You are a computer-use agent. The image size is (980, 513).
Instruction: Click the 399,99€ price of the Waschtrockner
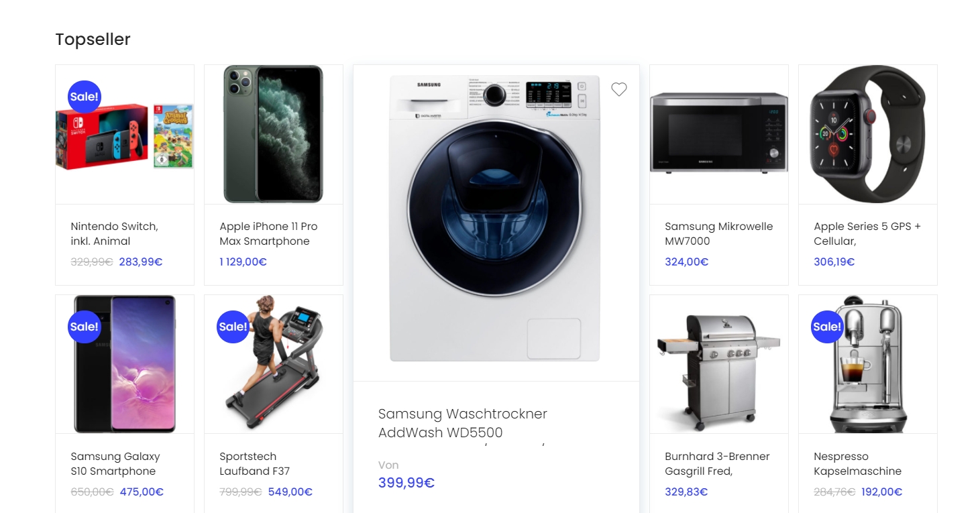(x=406, y=483)
